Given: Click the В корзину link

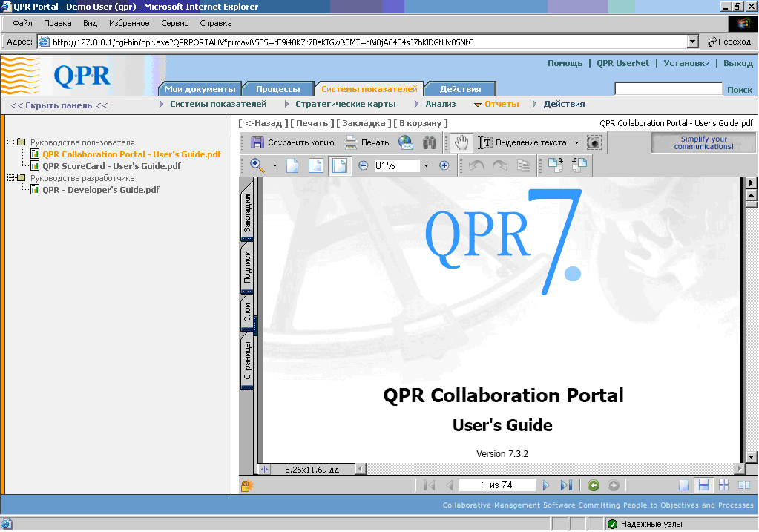Looking at the screenshot, I should [x=421, y=123].
